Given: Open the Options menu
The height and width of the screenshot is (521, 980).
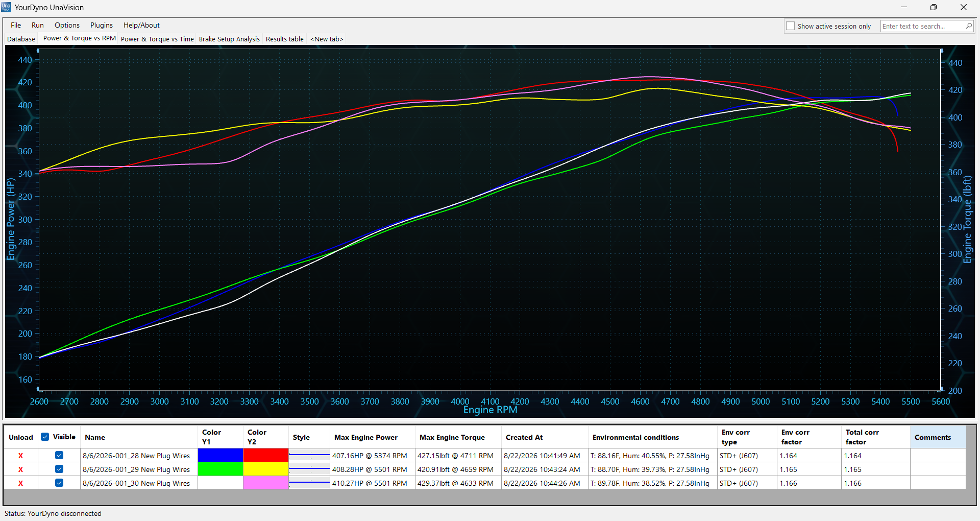Looking at the screenshot, I should coord(67,25).
